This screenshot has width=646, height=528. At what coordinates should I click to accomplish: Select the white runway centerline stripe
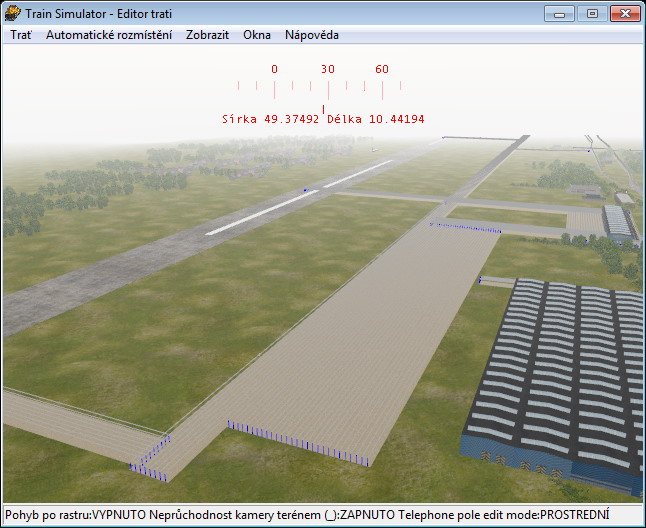(x=264, y=212)
